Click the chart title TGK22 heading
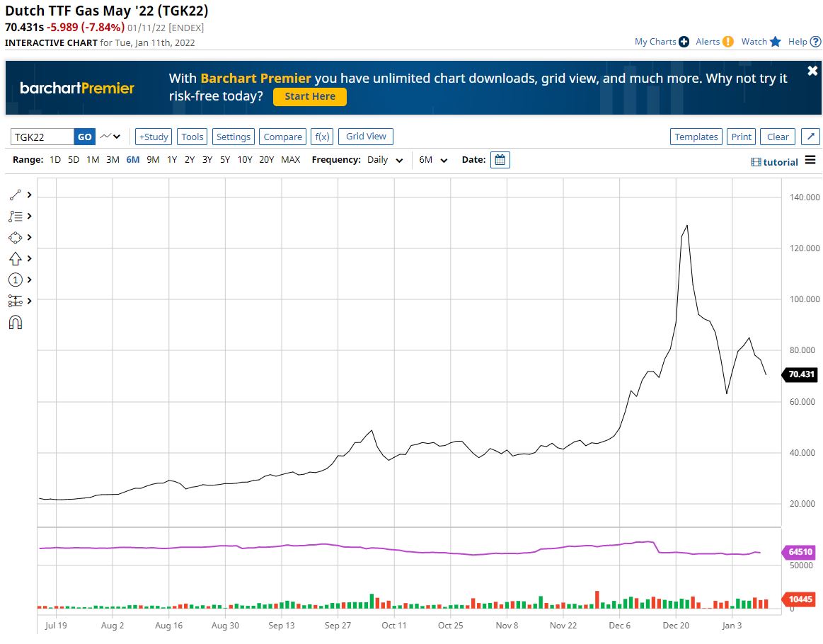823x644 pixels. click(x=107, y=11)
